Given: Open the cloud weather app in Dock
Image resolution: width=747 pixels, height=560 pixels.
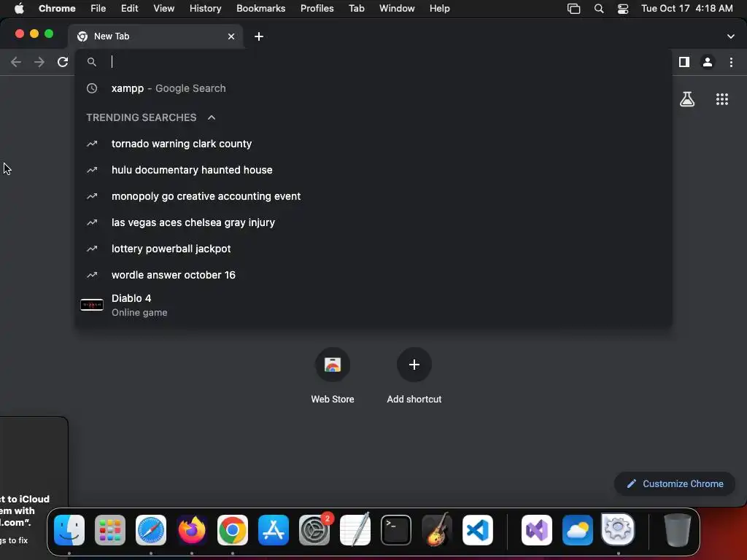Looking at the screenshot, I should tap(578, 530).
